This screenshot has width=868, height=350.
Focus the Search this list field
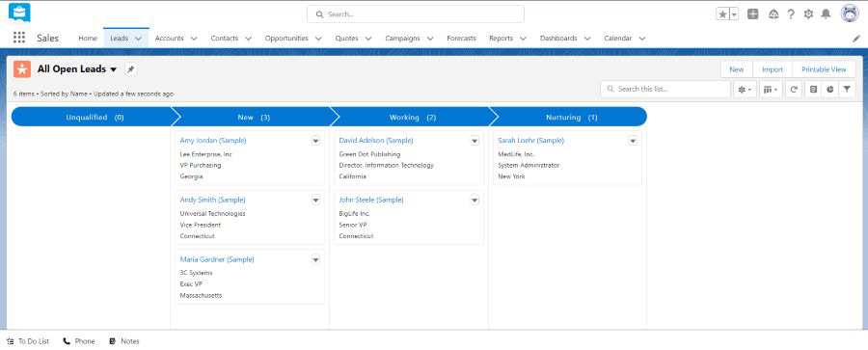click(x=665, y=89)
